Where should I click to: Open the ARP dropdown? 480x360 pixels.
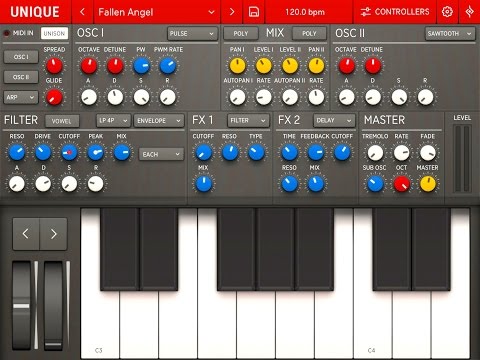pos(21,97)
